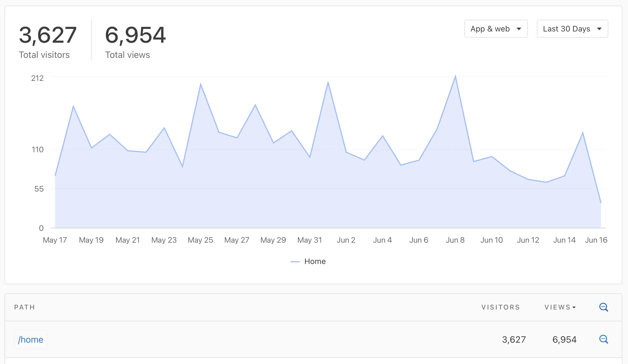Screen dimensions: 628x364
Task: Click the PATH column header
Action: [x=25, y=307]
